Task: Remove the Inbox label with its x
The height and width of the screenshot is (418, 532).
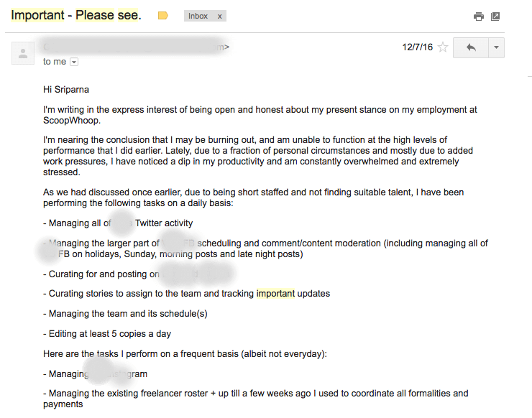Action: pos(220,16)
